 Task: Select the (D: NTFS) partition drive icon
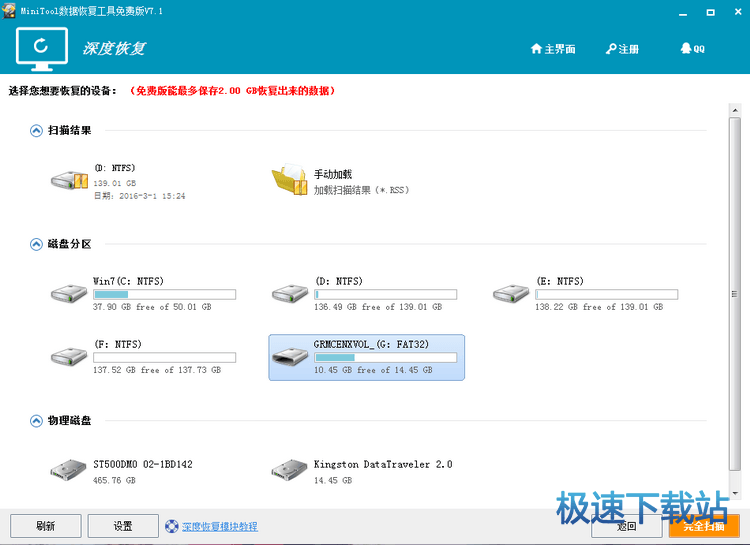tap(290, 293)
